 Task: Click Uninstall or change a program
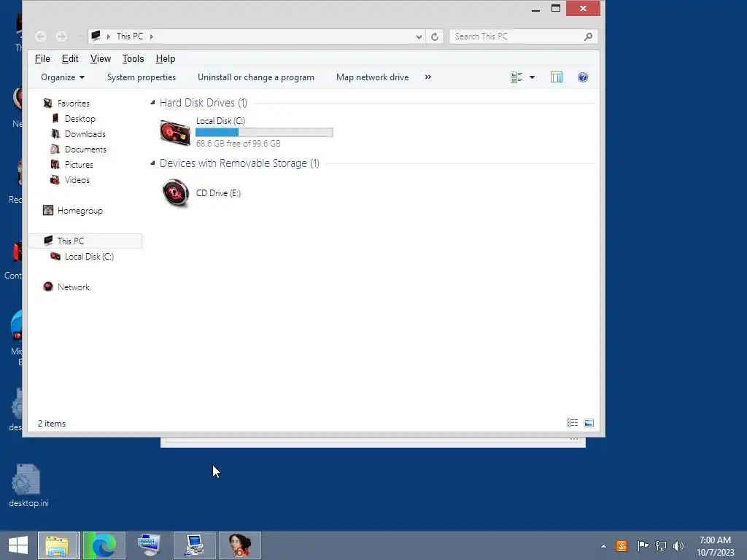coord(256,77)
